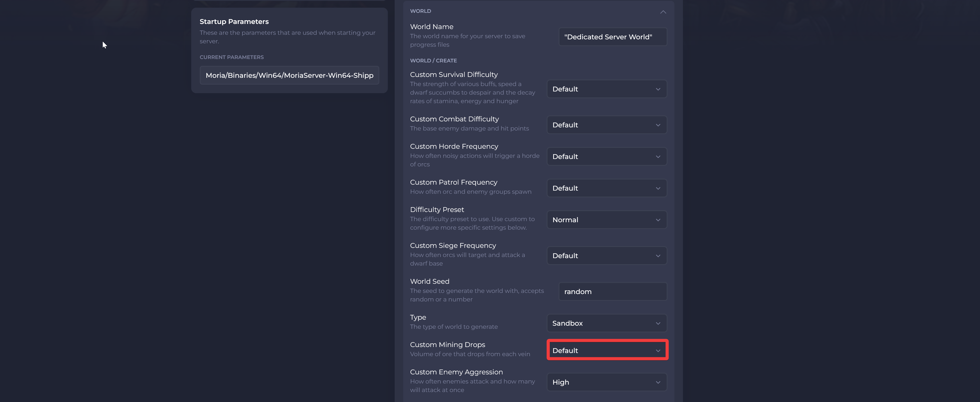This screenshot has height=402, width=980.
Task: Click the WORLD / CREATE section label
Action: (x=433, y=61)
